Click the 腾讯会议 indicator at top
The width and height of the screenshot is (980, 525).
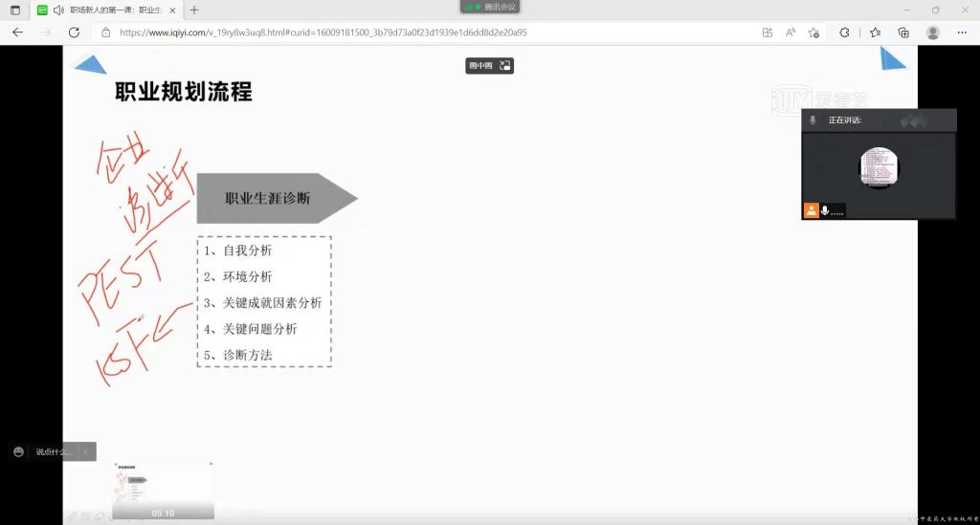[x=489, y=7]
